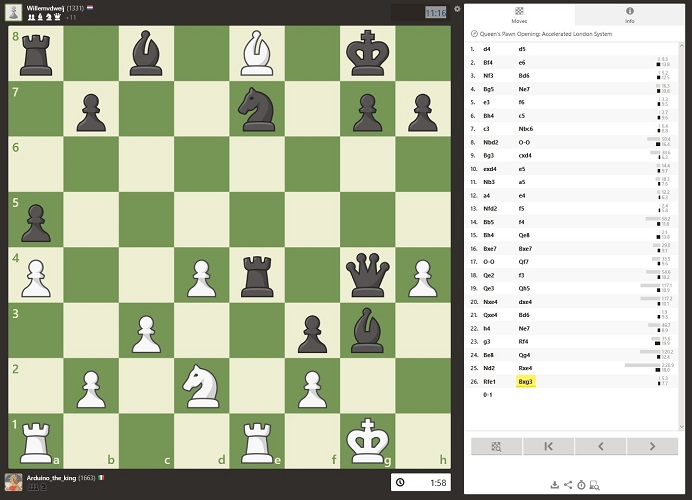Step back one move
Screen dimensions: 692x500
tap(600, 446)
